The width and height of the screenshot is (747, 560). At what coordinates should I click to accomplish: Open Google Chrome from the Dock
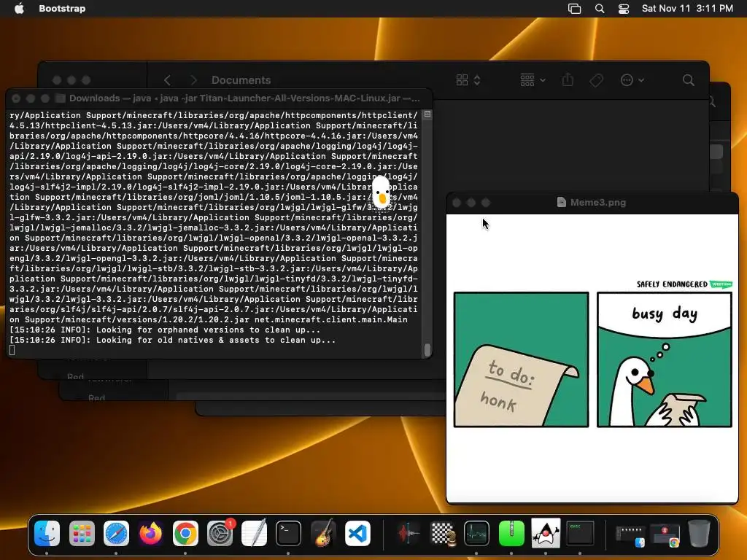185,533
